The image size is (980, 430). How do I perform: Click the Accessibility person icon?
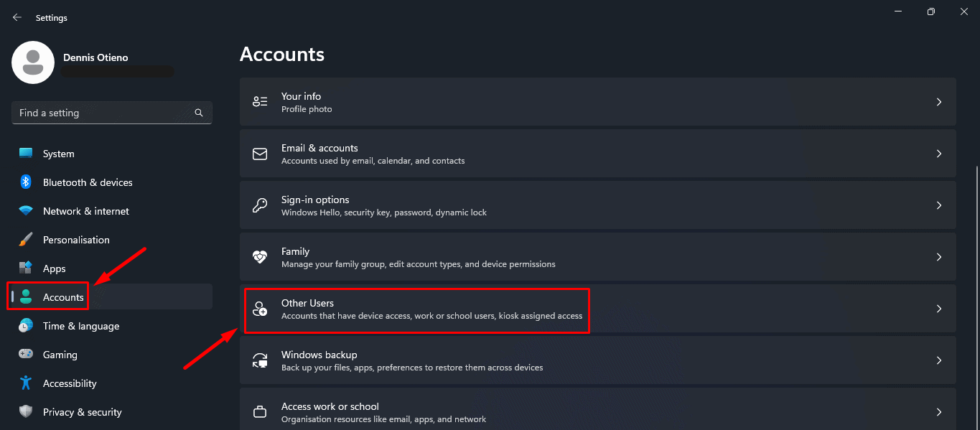click(26, 383)
